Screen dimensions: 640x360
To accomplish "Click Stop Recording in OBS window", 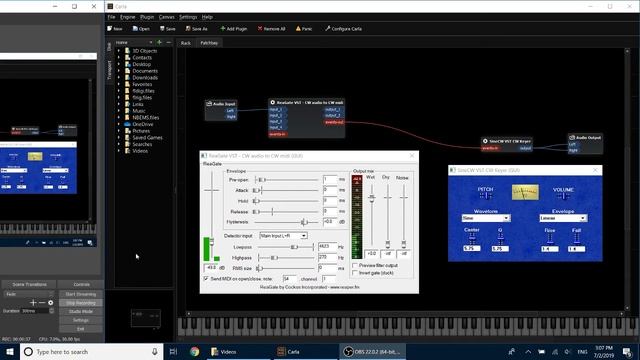I will tap(81, 303).
